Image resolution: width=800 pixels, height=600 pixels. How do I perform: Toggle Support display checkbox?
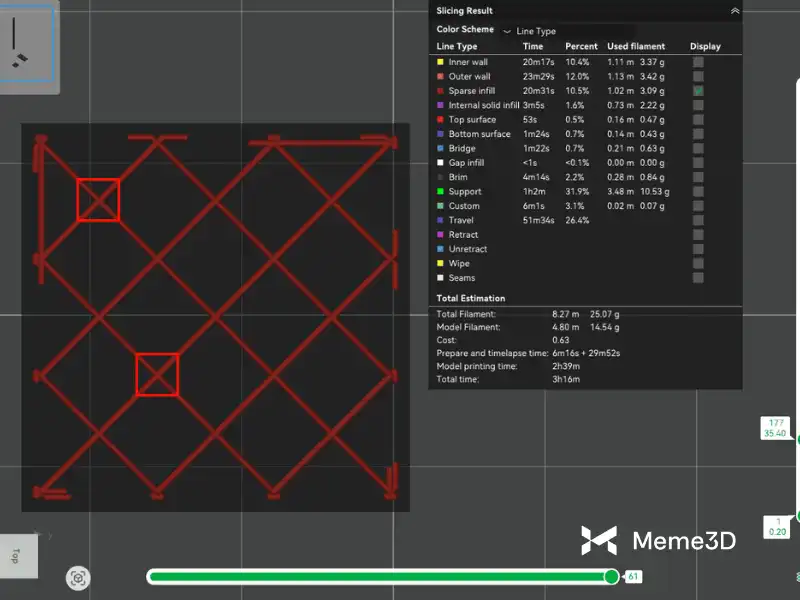[698, 191]
